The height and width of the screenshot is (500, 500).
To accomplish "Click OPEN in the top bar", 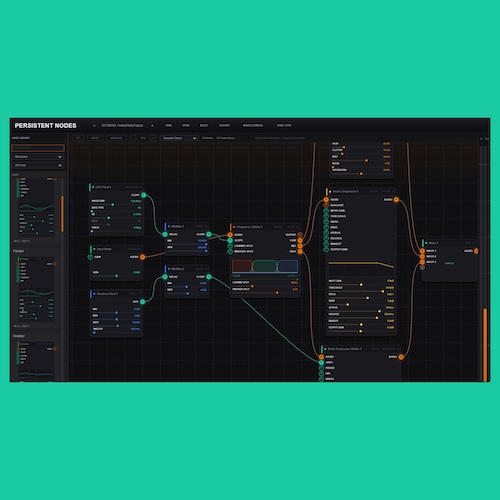I will coord(186,126).
